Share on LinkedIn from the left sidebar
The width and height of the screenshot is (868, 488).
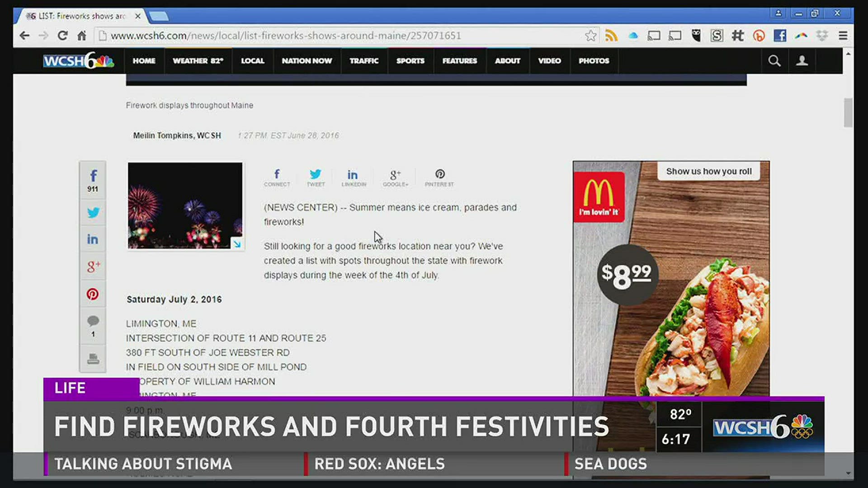click(93, 239)
